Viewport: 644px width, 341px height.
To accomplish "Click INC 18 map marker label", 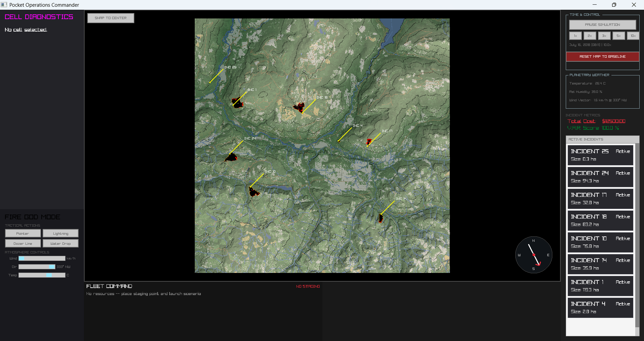I will click(322, 98).
